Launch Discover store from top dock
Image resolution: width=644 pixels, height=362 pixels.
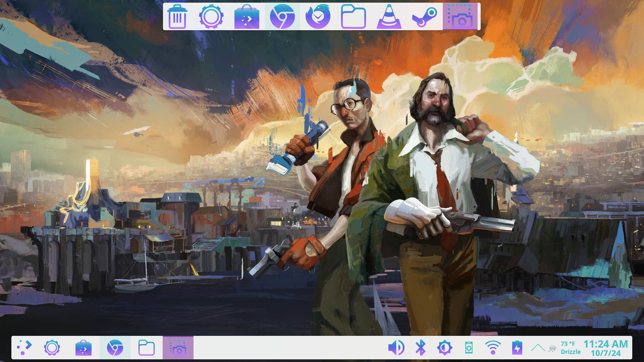click(x=247, y=16)
